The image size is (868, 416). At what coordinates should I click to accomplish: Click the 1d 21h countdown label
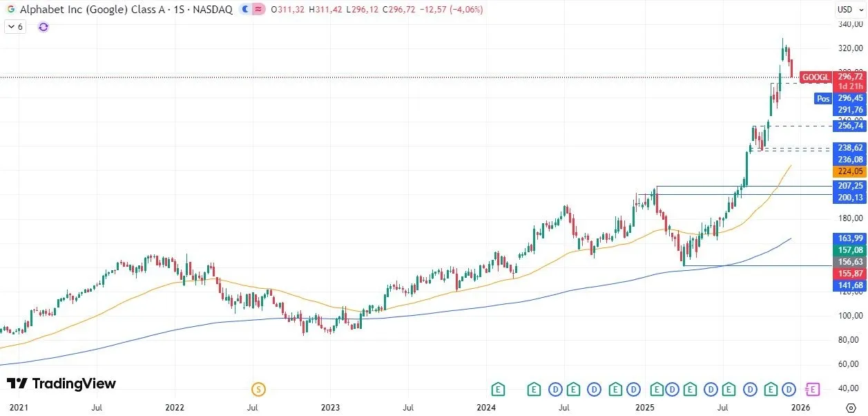coord(849,86)
